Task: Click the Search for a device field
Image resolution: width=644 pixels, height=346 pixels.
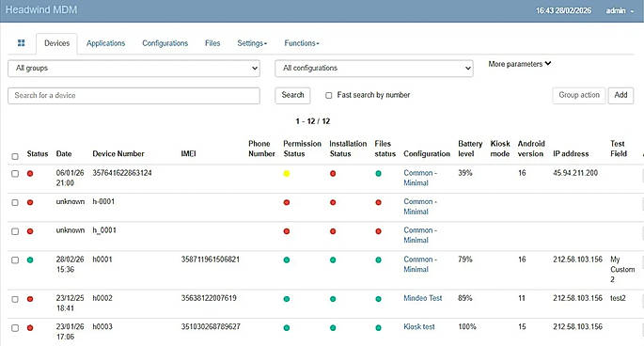Action: click(x=134, y=95)
